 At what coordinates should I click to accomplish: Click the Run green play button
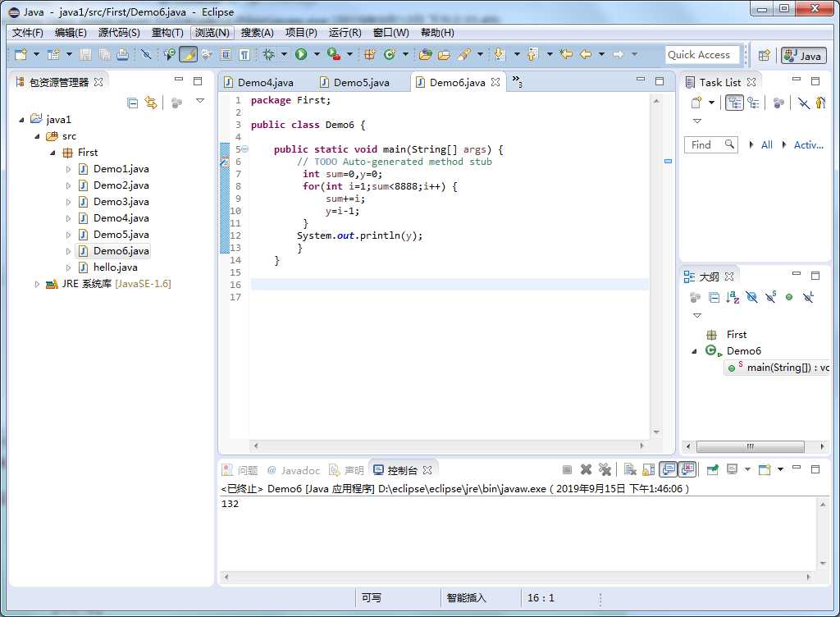point(301,54)
